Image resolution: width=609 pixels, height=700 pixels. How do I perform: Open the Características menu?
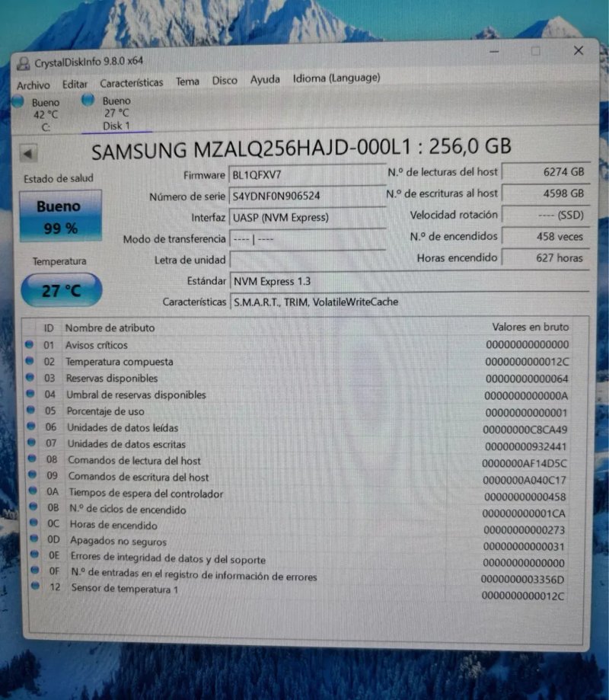point(131,83)
